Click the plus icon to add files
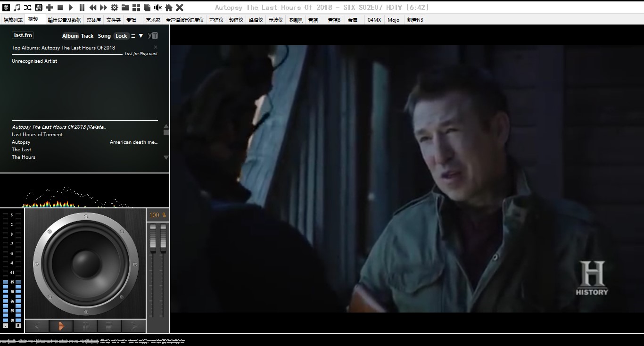 click(50, 8)
